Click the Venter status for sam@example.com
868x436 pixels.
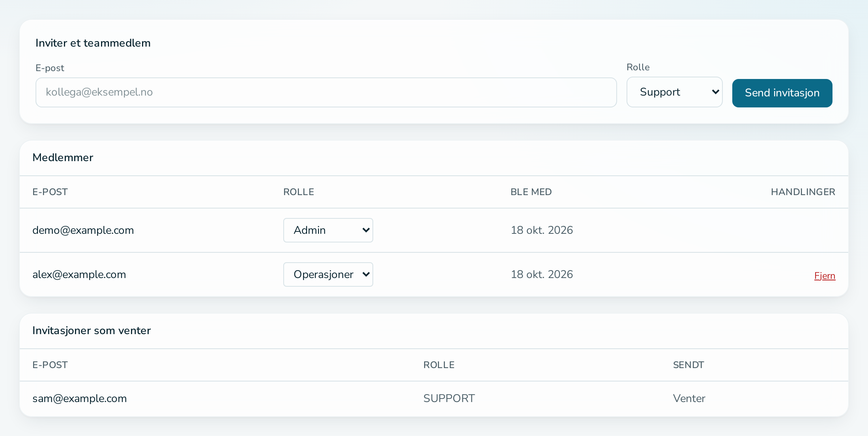[x=689, y=398]
